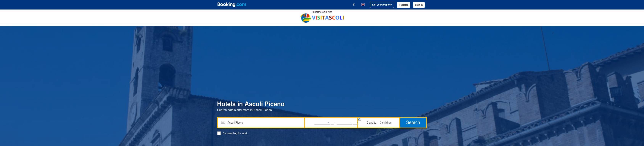Click the VISITASCOLI partner name text
This screenshot has width=644, height=146.
pos(328,18)
